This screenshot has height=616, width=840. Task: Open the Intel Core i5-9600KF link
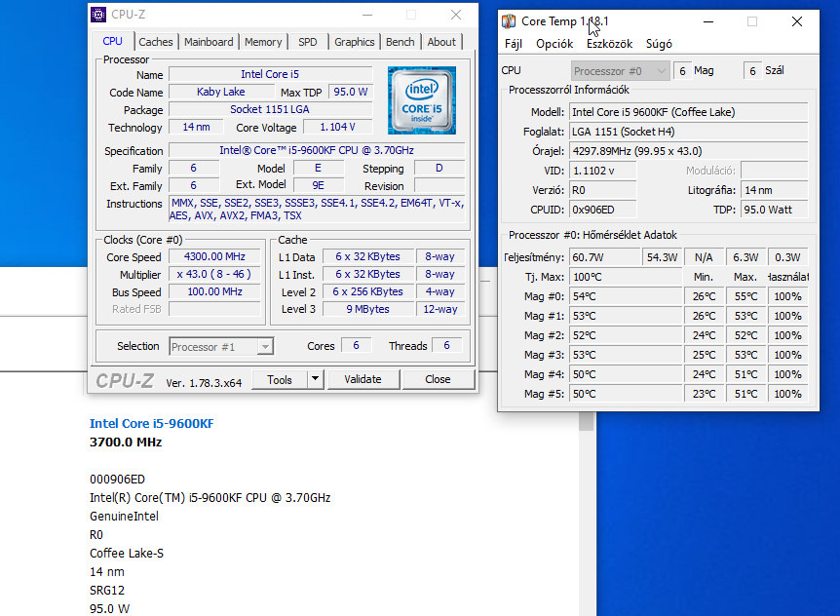coord(152,423)
